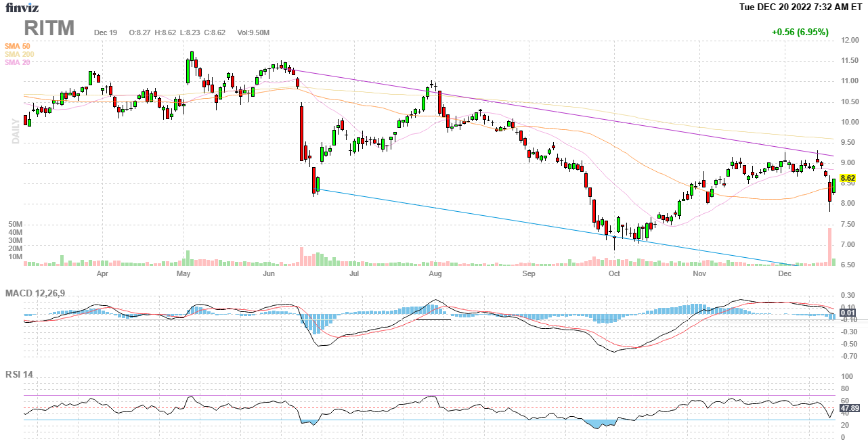The image size is (868, 448).
Task: Click the finviz logo
Action: point(22,8)
